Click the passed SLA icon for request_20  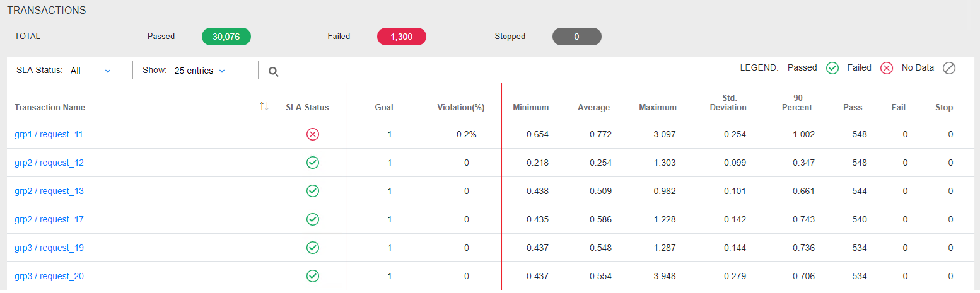click(312, 276)
